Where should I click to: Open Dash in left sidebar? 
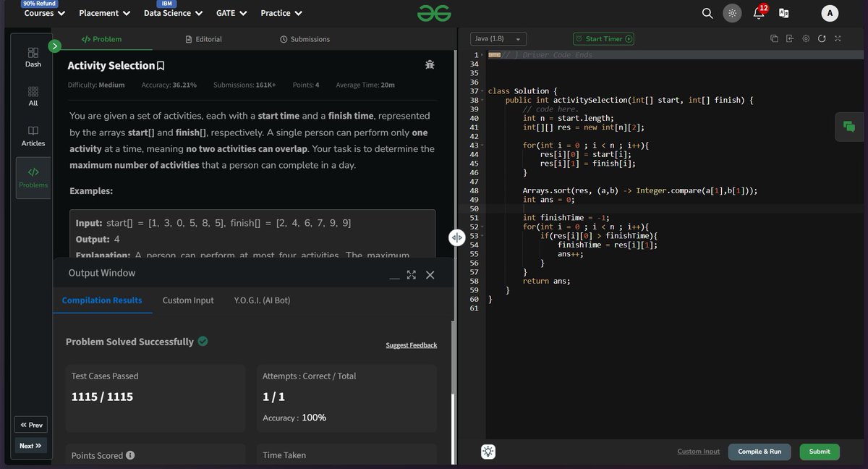[33, 57]
